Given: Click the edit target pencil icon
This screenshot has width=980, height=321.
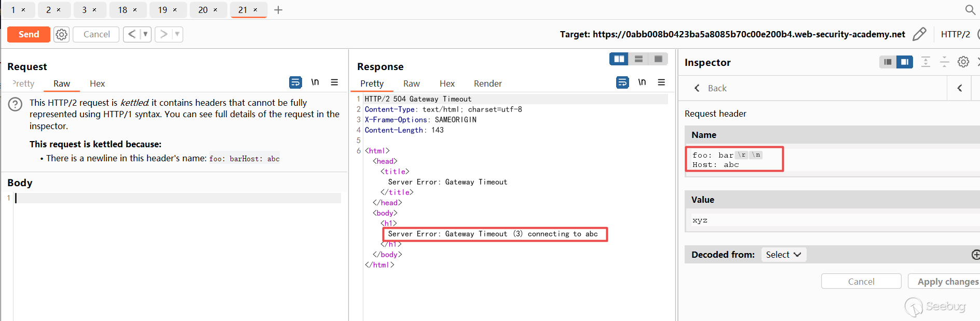Looking at the screenshot, I should pyautogui.click(x=919, y=34).
